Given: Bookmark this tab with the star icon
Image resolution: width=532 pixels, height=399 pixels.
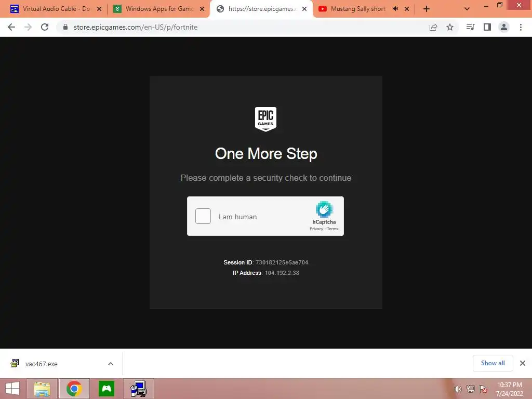Looking at the screenshot, I should [450, 27].
